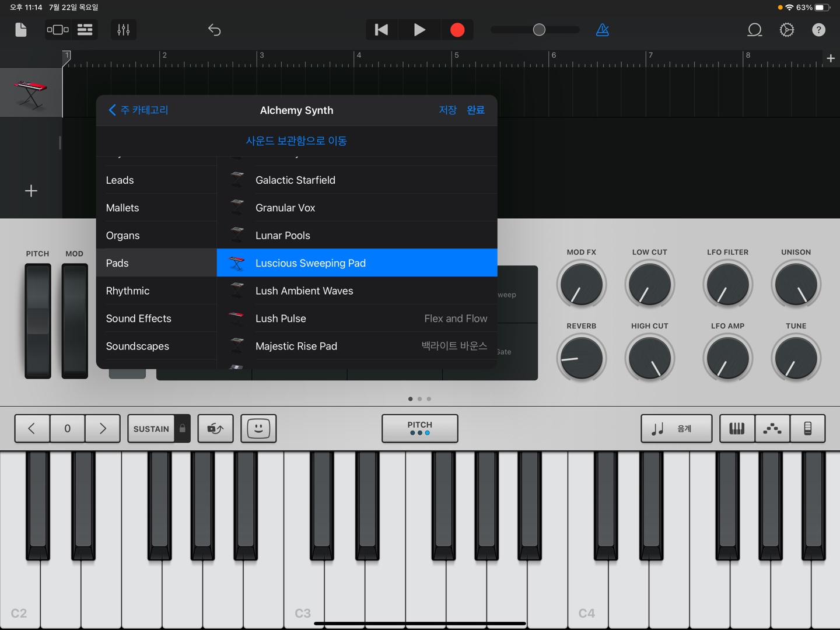Image resolution: width=840 pixels, height=630 pixels.
Task: Play the C3 white key
Action: [304, 589]
